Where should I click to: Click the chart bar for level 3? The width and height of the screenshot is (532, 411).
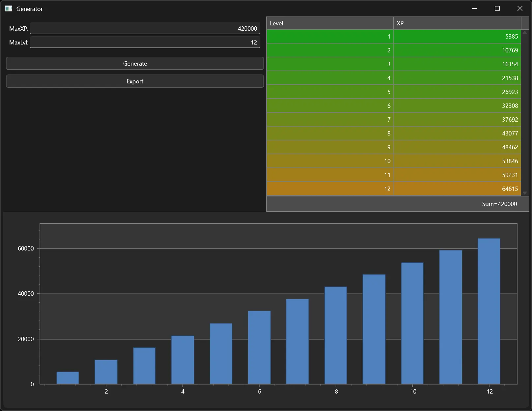pyautogui.click(x=144, y=366)
